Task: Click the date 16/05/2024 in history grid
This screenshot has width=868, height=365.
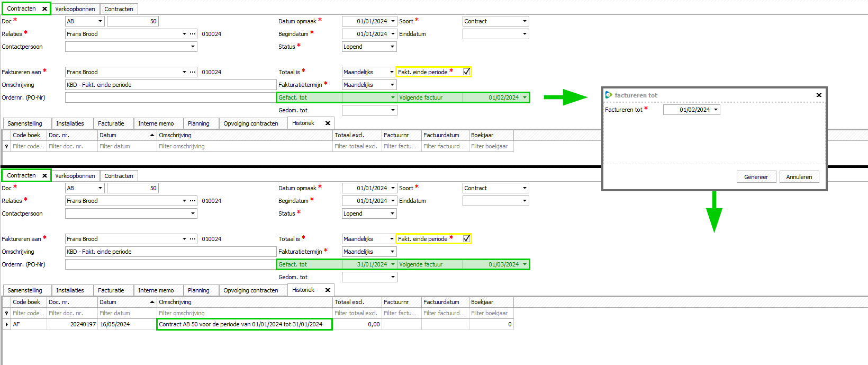Action: pos(115,324)
